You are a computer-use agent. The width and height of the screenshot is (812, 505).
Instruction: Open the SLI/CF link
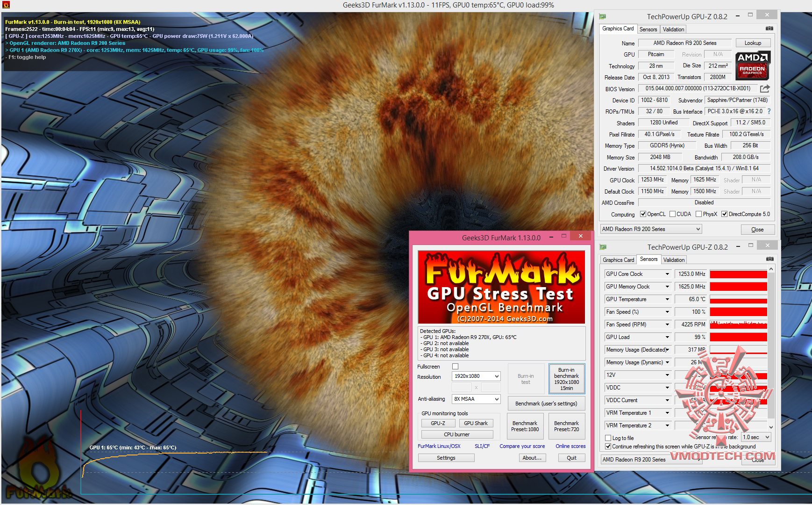point(482,446)
